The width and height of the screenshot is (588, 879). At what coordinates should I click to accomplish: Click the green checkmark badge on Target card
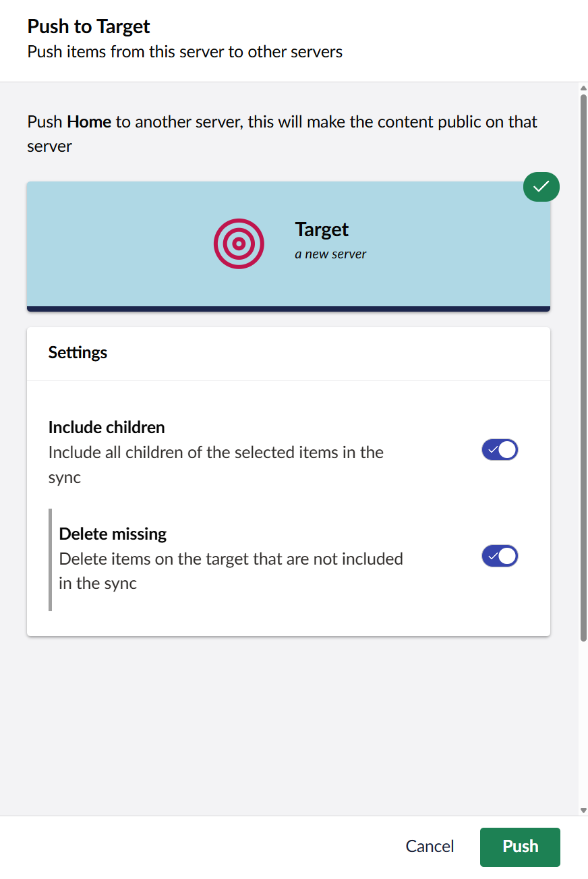pos(541,187)
